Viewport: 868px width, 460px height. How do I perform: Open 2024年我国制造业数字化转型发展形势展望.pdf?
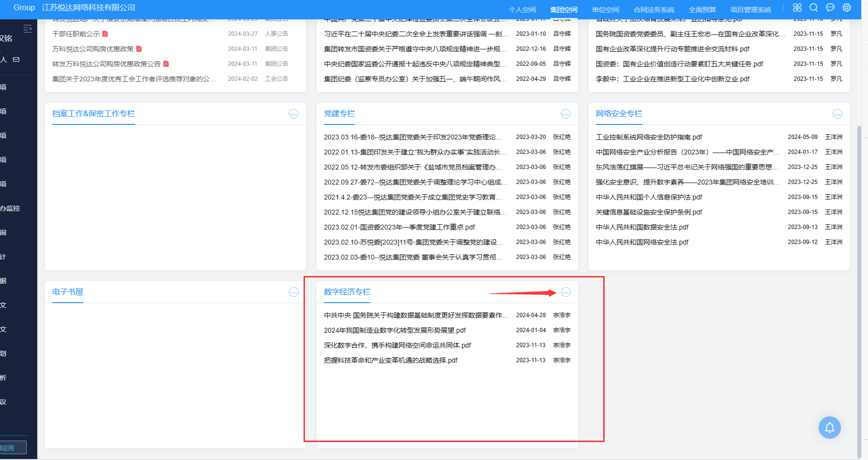[395, 330]
